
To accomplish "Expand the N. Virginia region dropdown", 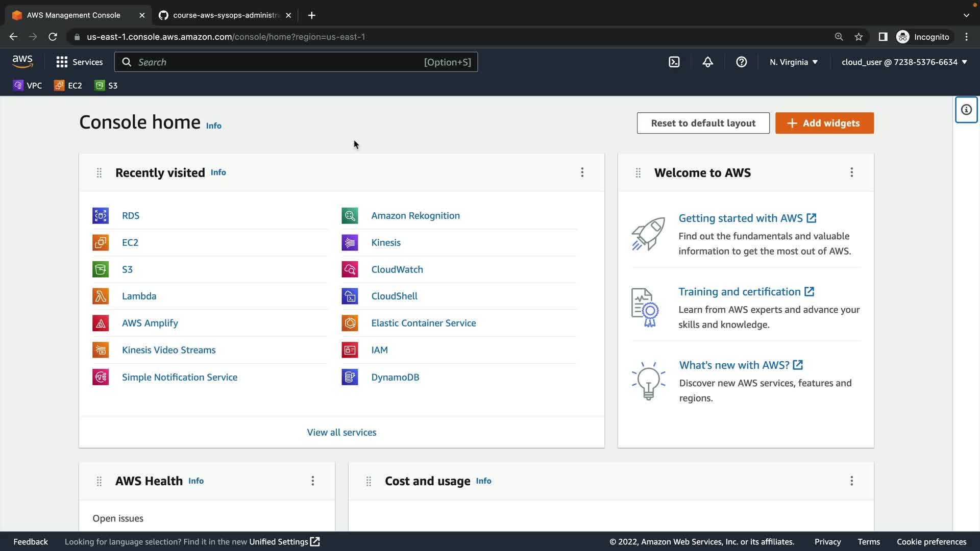I will (x=794, y=62).
